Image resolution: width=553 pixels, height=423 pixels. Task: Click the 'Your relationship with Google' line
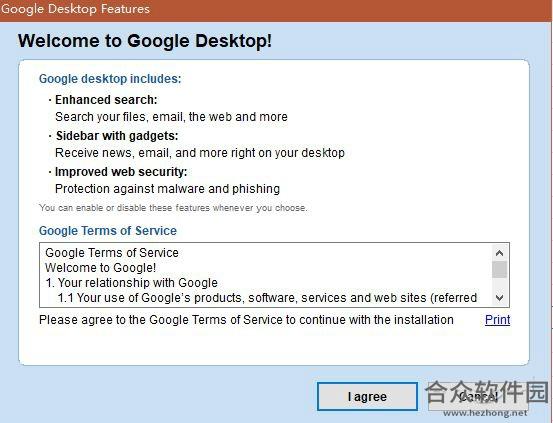pos(132,283)
